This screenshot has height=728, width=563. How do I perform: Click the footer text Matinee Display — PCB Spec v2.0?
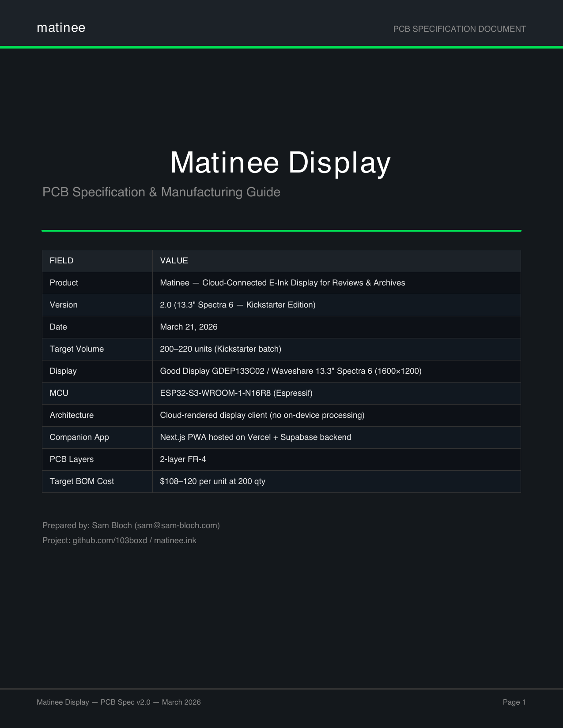coord(119,702)
